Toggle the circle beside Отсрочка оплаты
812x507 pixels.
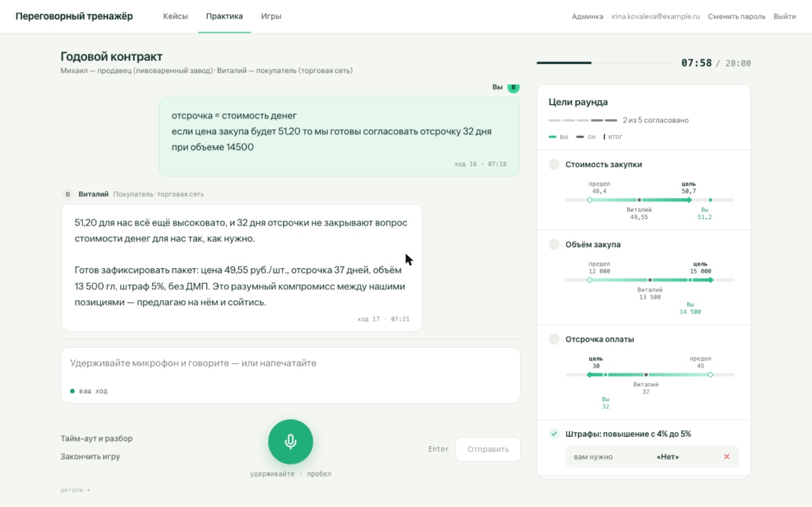pyautogui.click(x=554, y=339)
